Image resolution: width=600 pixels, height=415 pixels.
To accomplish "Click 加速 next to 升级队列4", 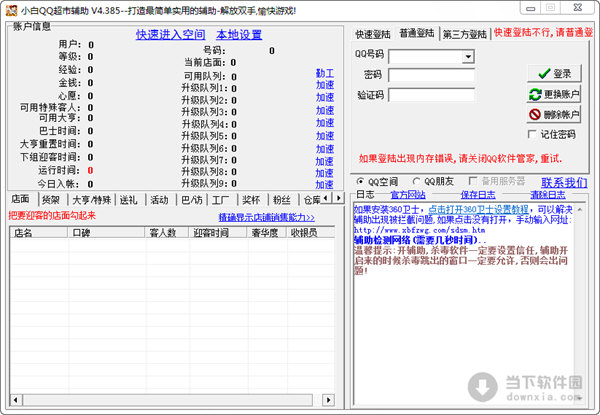I will click(325, 123).
